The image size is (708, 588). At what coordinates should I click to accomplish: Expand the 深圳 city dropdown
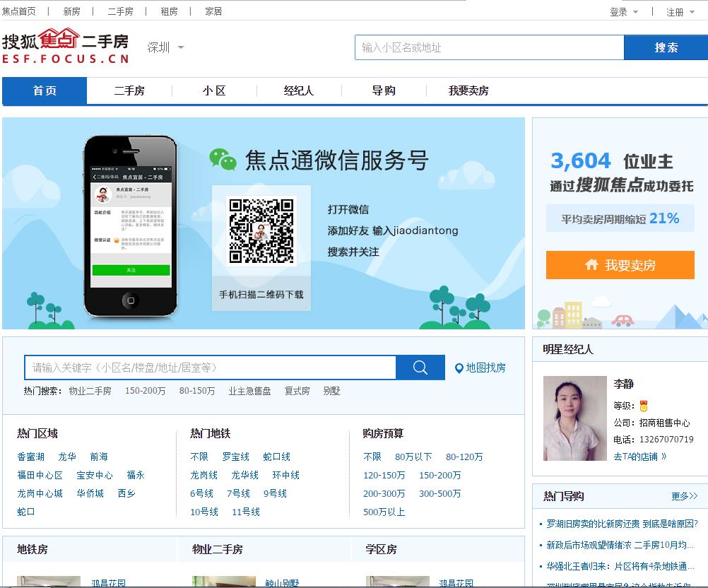tap(165, 47)
